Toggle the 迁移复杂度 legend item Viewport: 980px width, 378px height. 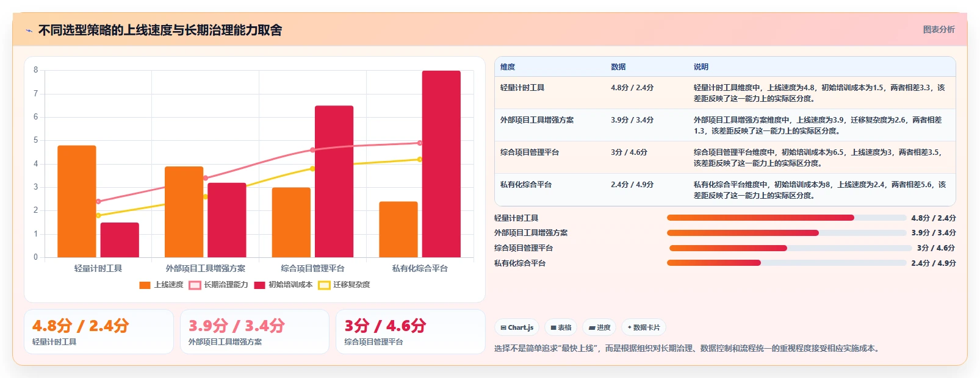point(344,285)
